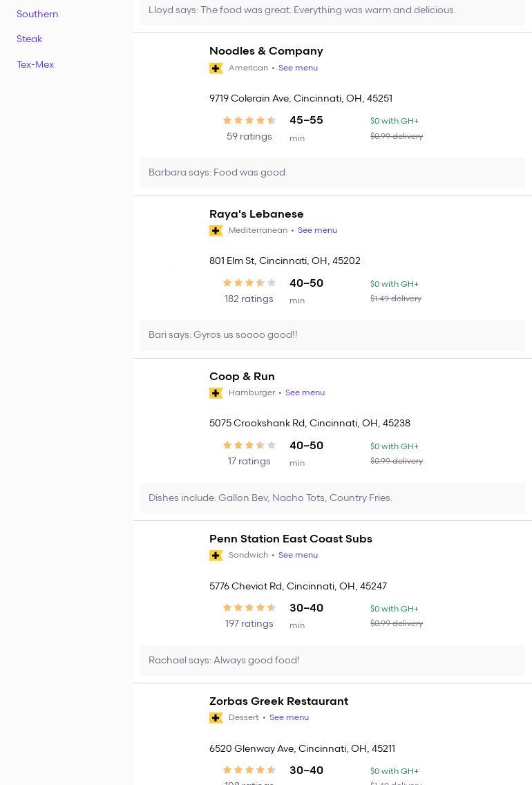
Task: Open the Raya's Lebanese restaurant title
Action: tap(256, 214)
